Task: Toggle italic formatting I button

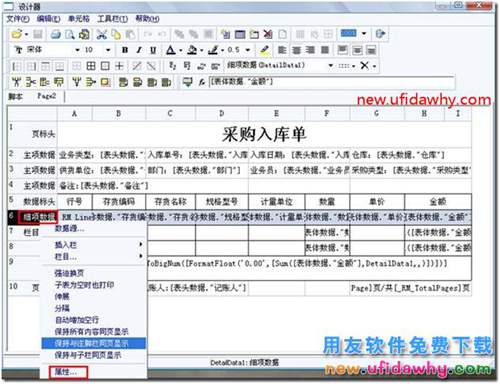Action: 139,50
